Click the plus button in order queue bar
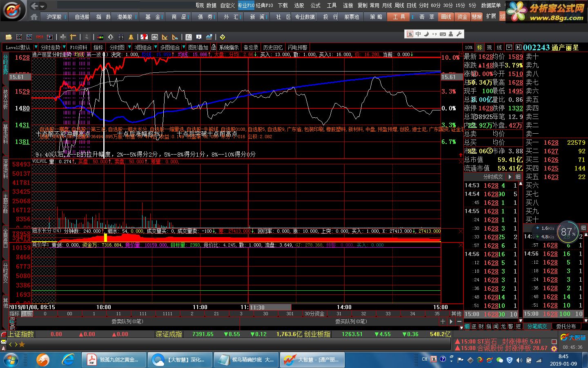This screenshot has width=588, height=368. tap(443, 322)
